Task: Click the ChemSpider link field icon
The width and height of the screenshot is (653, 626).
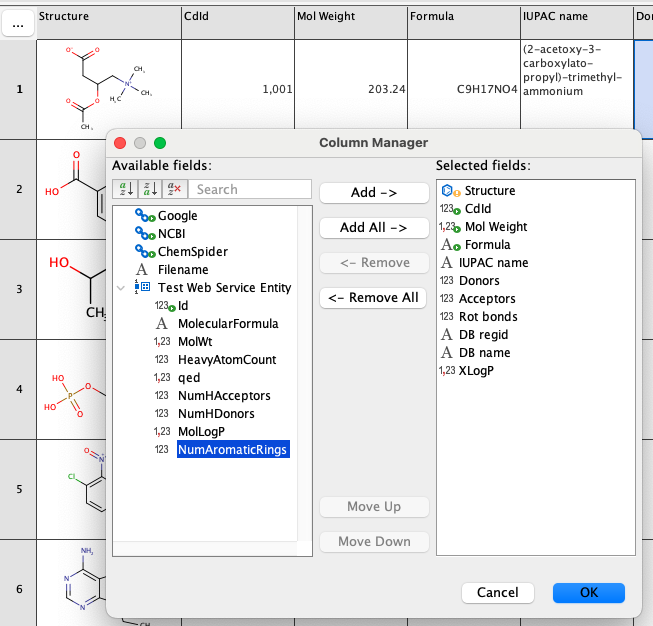Action: point(145,252)
